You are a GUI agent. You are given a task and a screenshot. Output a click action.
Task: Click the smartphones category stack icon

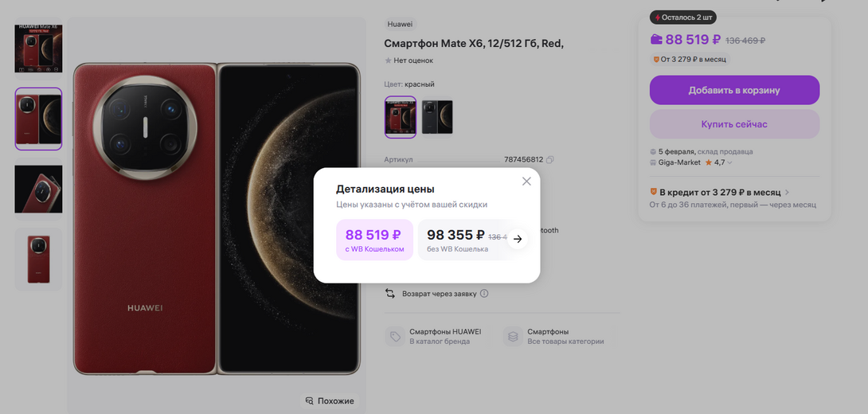pyautogui.click(x=513, y=336)
